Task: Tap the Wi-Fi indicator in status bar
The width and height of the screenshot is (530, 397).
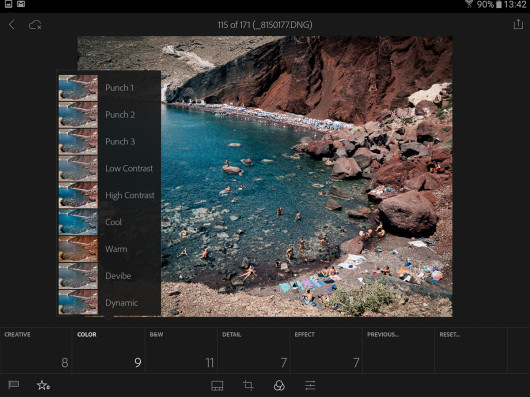Action: (469, 4)
